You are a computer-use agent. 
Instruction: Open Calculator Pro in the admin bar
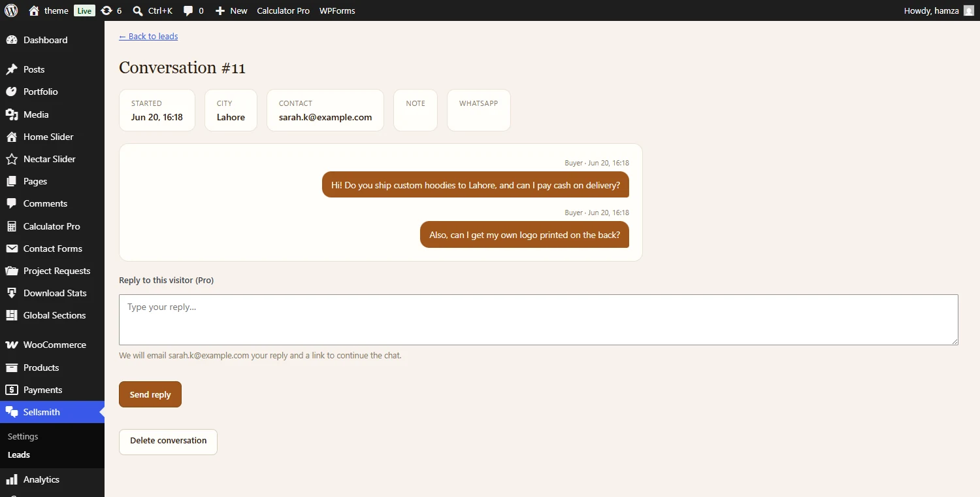[x=283, y=10]
